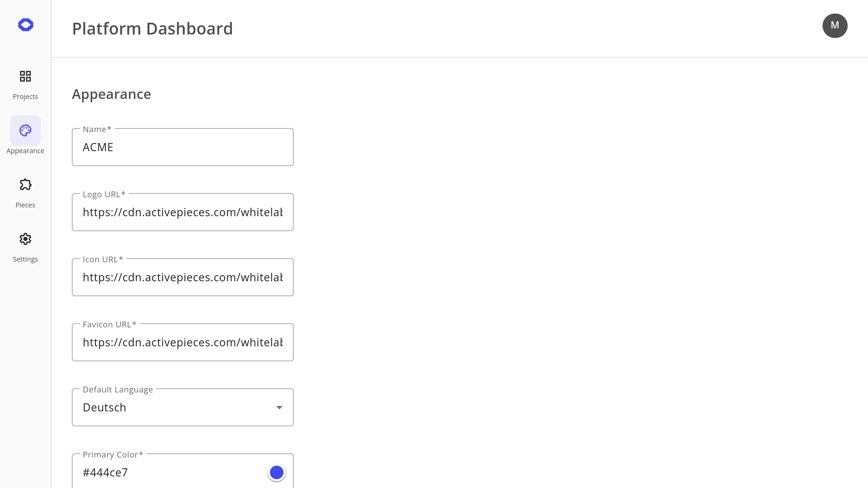Click the #444ce7 hex color text
The image size is (868, 488).
pyautogui.click(x=105, y=472)
